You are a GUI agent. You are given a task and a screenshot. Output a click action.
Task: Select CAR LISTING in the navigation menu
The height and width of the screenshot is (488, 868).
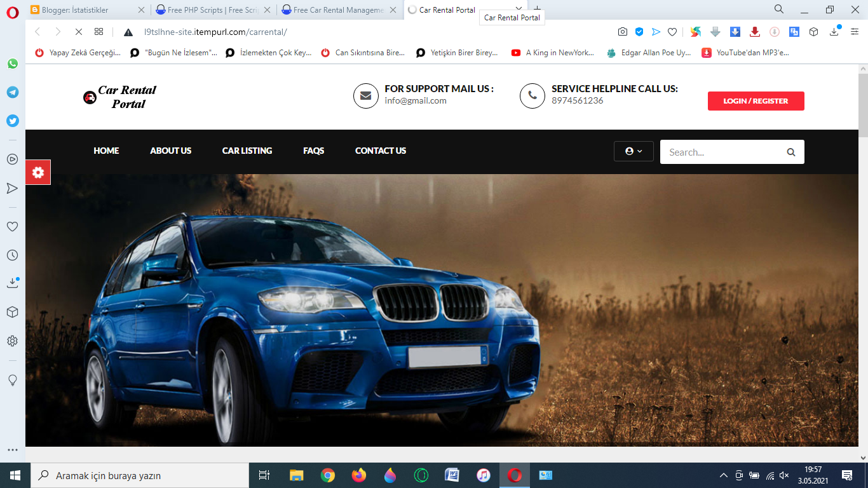[x=247, y=151]
